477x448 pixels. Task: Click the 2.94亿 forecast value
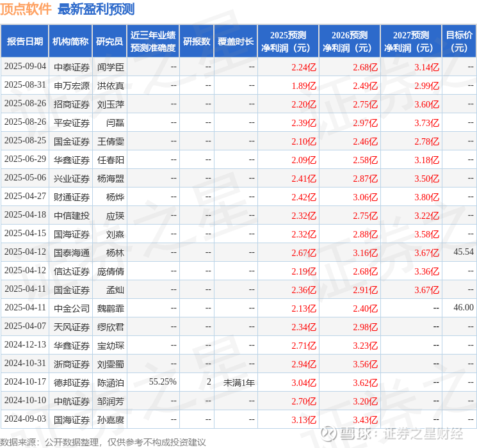(304, 364)
